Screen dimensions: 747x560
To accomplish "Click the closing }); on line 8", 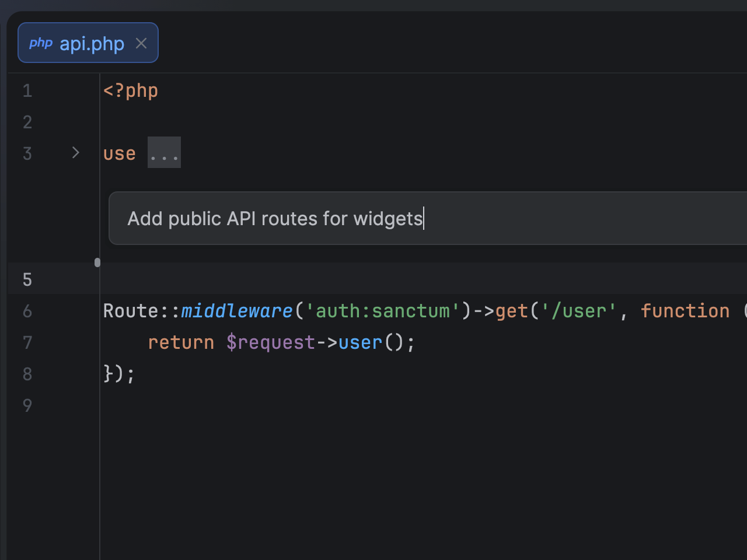I will (119, 373).
